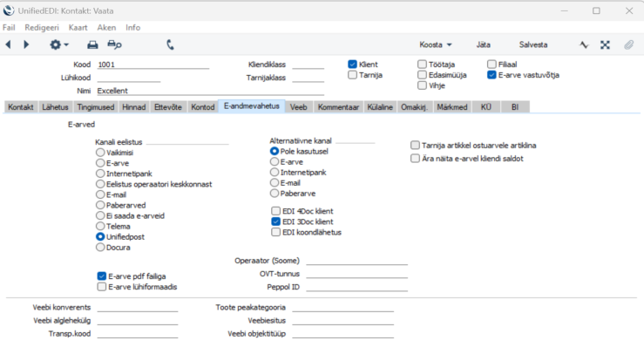Click the Lühikood input field

(129, 78)
